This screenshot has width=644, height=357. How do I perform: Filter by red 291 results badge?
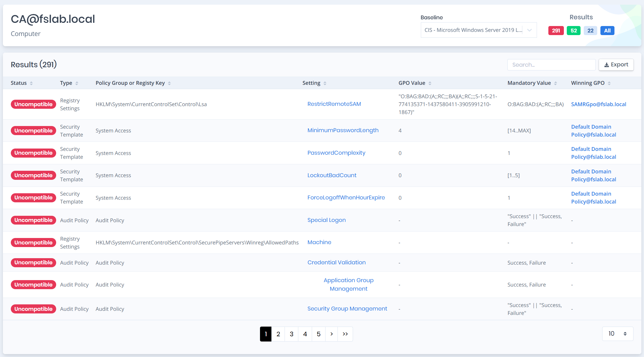coord(556,31)
